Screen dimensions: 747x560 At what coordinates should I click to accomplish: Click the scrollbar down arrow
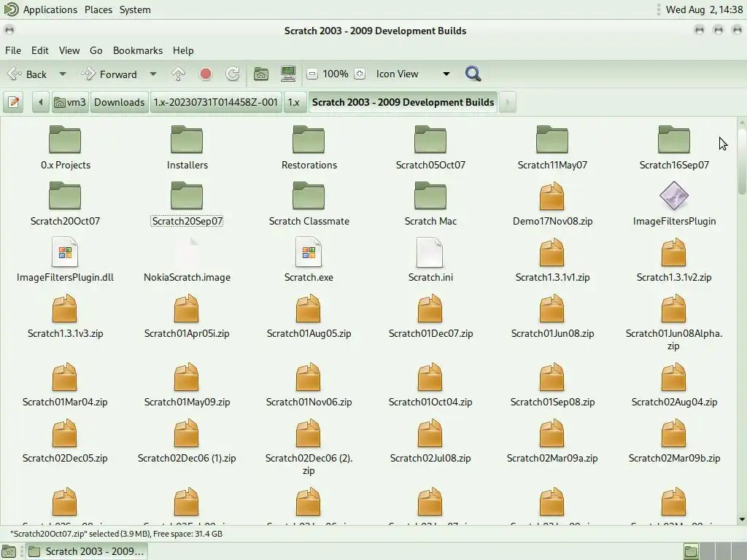pyautogui.click(x=742, y=519)
